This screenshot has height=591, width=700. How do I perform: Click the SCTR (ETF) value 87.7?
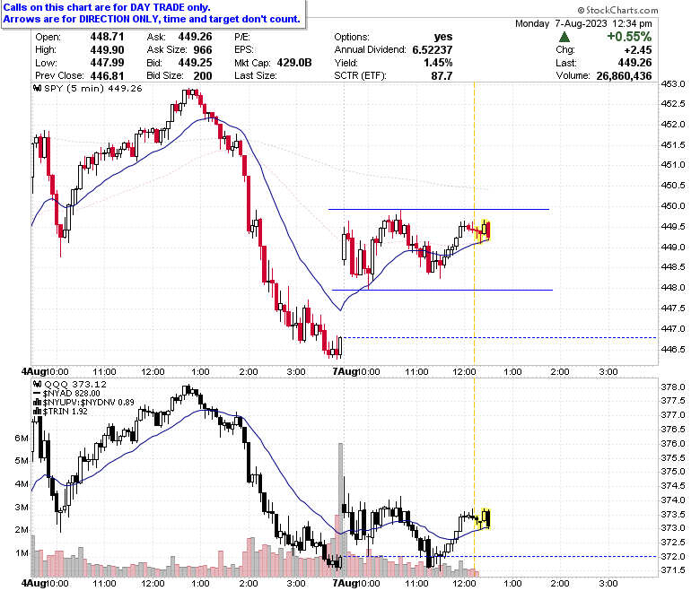(x=442, y=75)
